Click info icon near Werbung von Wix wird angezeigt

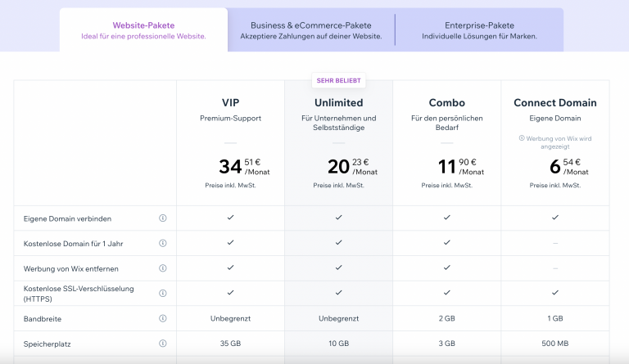click(x=522, y=138)
